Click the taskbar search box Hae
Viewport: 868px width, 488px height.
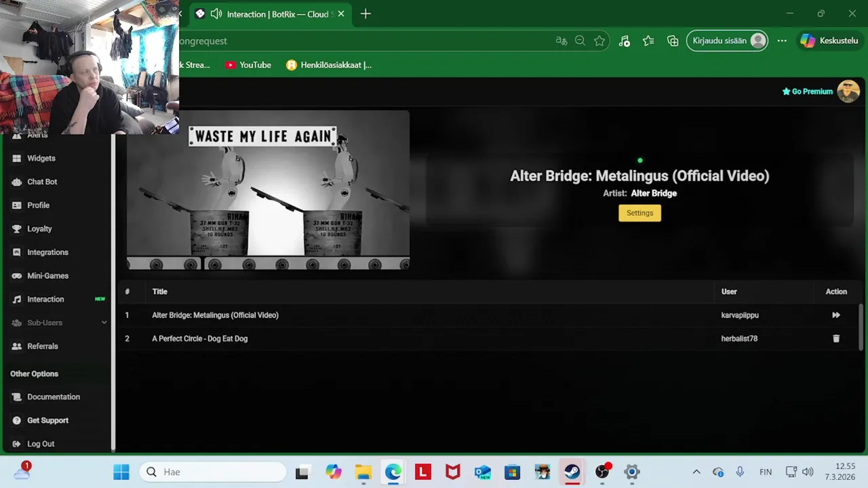[x=213, y=472]
